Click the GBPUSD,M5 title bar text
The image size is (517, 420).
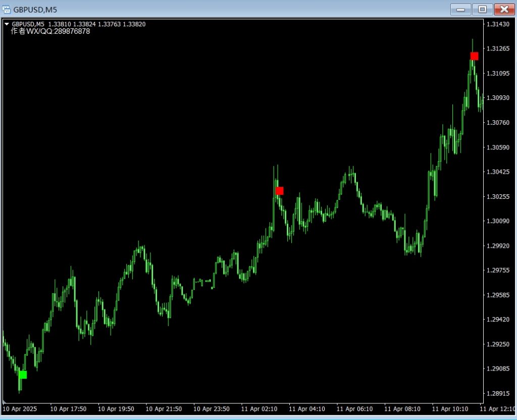(35, 9)
